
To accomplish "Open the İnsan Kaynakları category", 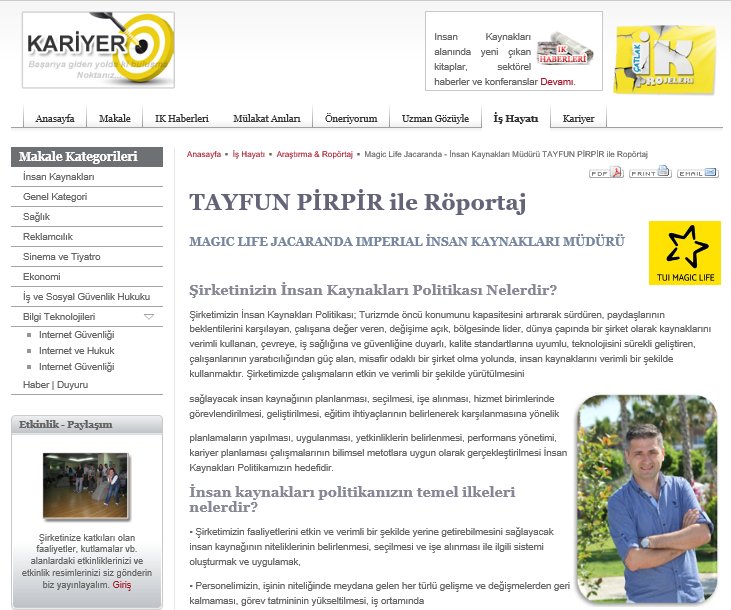I will [x=59, y=177].
